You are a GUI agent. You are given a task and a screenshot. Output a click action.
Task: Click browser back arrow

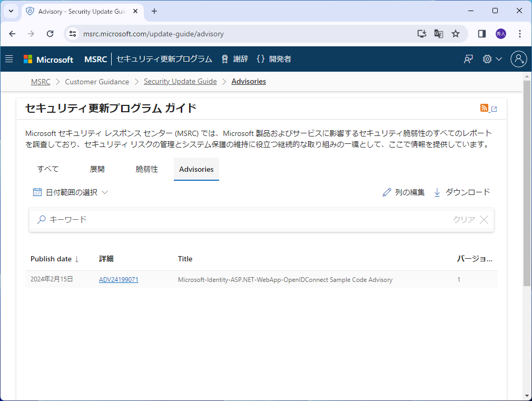point(12,34)
